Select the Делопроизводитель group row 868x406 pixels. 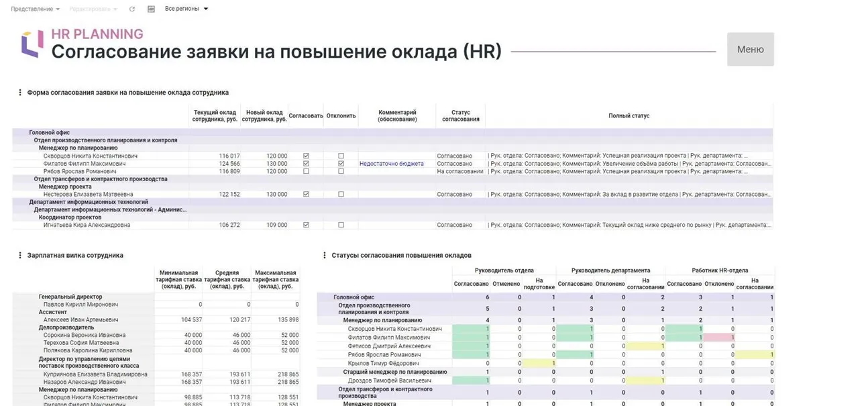click(x=156, y=327)
